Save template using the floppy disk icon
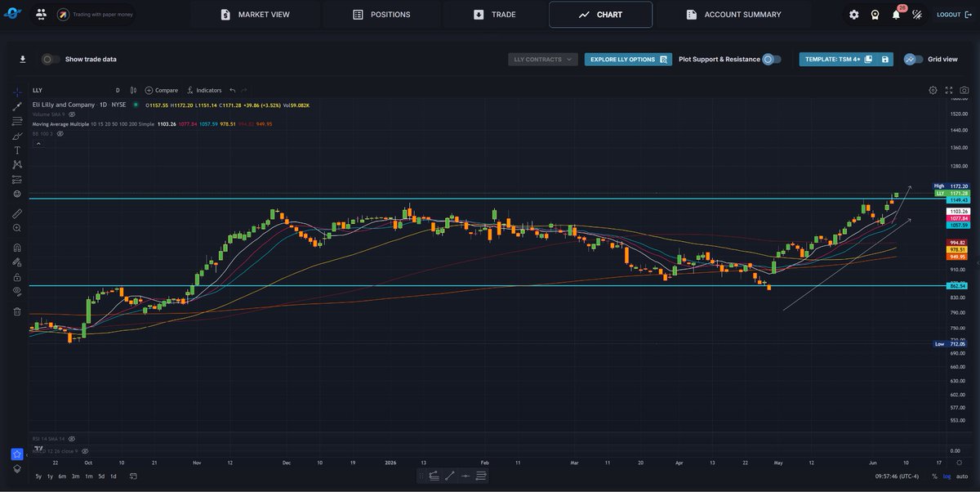Image resolution: width=980 pixels, height=492 pixels. [x=885, y=60]
